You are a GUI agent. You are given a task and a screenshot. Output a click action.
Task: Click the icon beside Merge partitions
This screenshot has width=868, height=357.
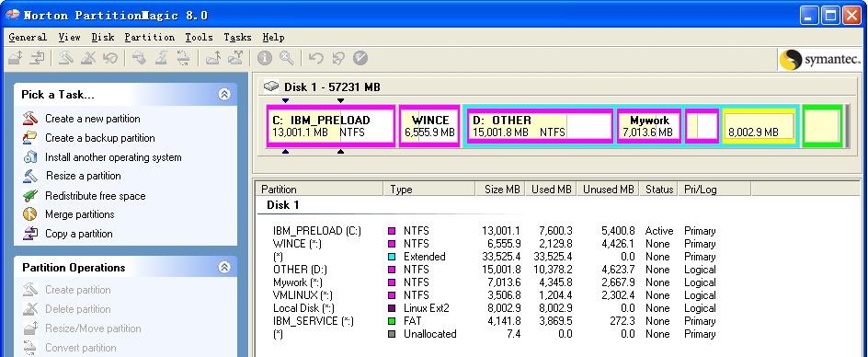point(30,214)
